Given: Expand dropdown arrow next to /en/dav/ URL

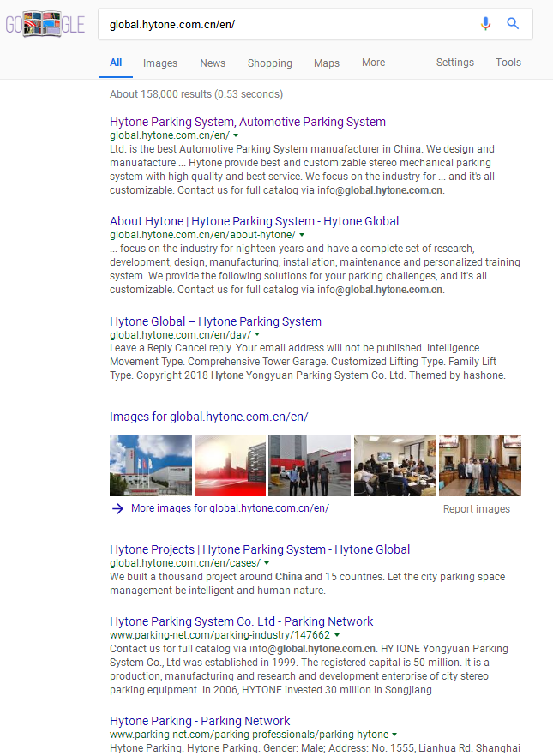Looking at the screenshot, I should click(257, 334).
